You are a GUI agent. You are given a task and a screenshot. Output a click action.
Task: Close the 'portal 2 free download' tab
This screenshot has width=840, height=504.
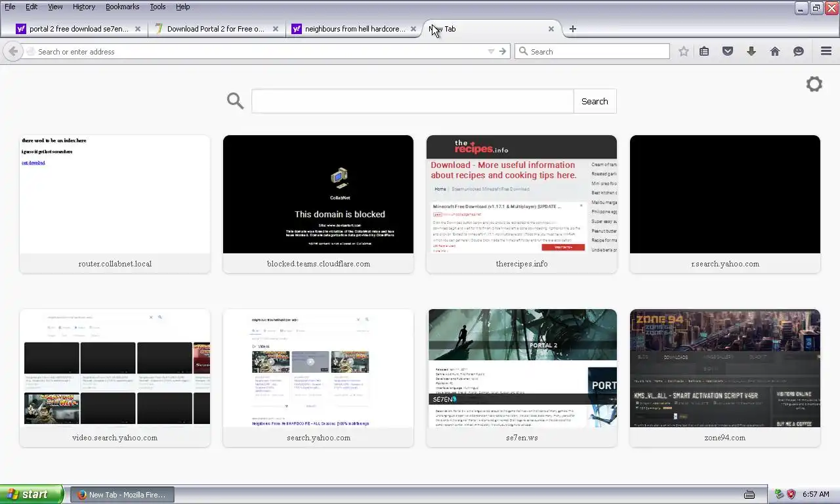click(x=138, y=29)
